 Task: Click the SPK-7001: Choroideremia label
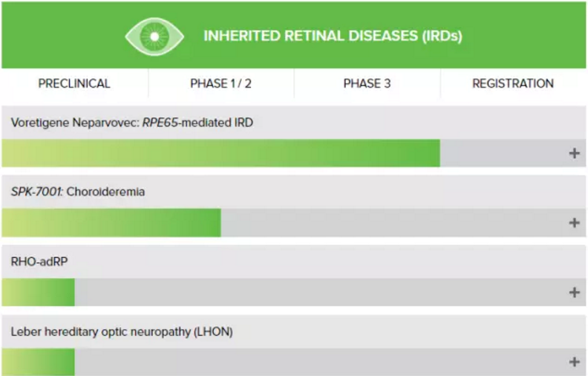78,192
